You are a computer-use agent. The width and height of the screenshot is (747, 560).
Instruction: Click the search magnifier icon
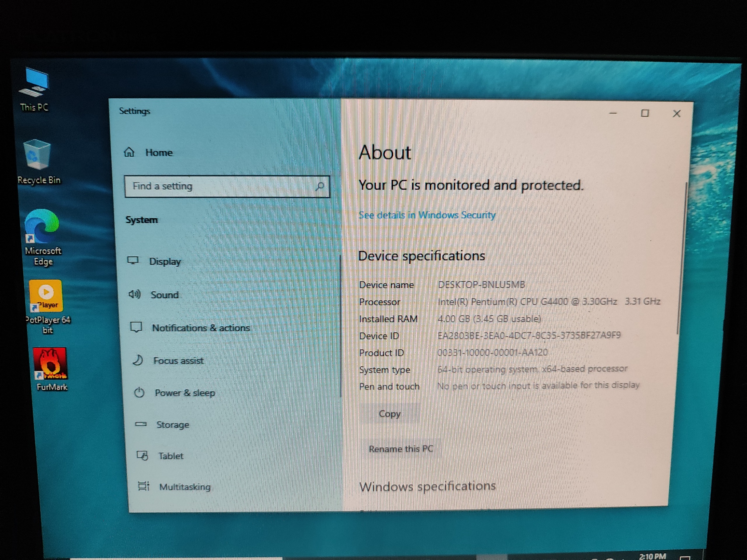(x=320, y=186)
